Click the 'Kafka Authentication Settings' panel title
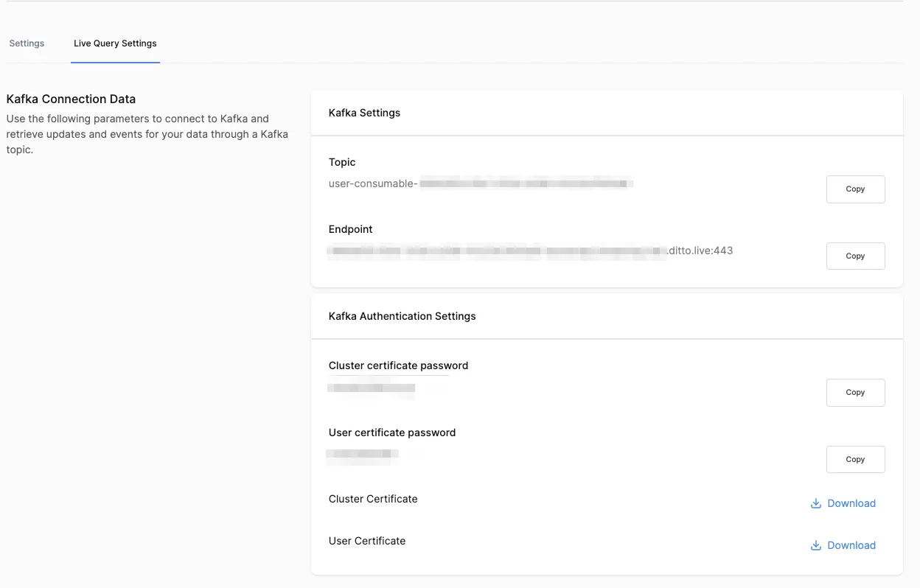This screenshot has width=920, height=588. click(402, 316)
